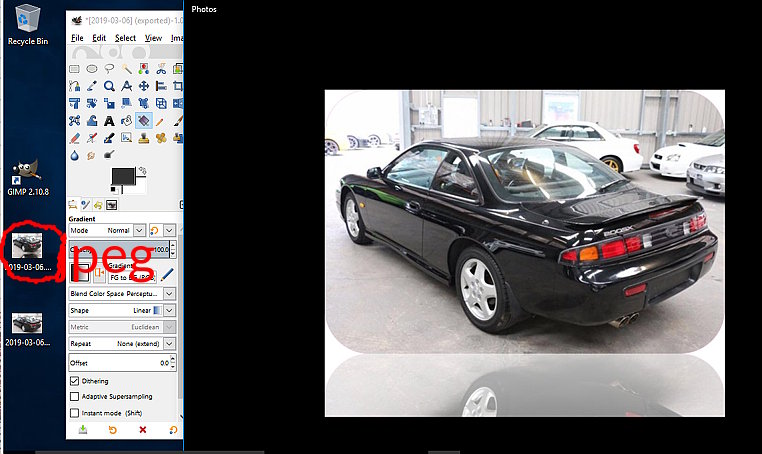Select the Smudge tool
Viewport: 762px width, 454px height.
coord(92,156)
